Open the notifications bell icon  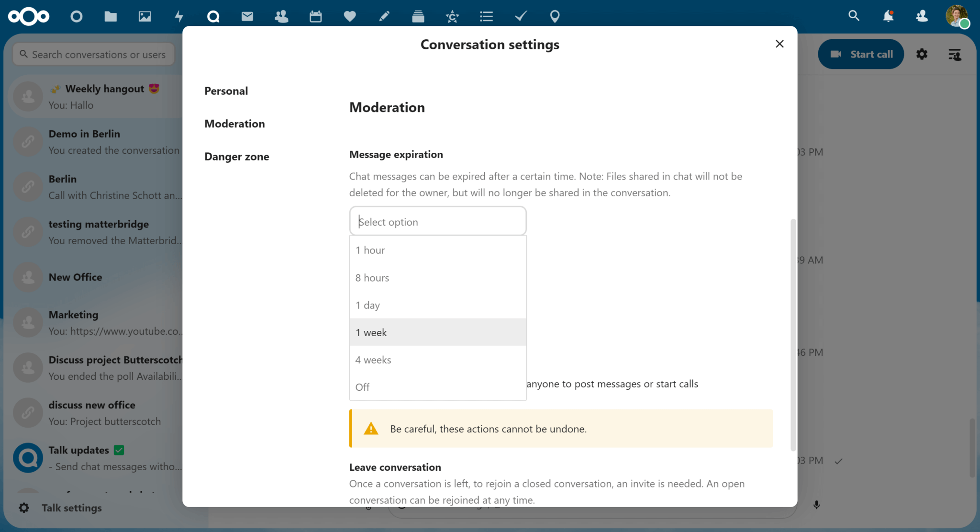click(888, 16)
